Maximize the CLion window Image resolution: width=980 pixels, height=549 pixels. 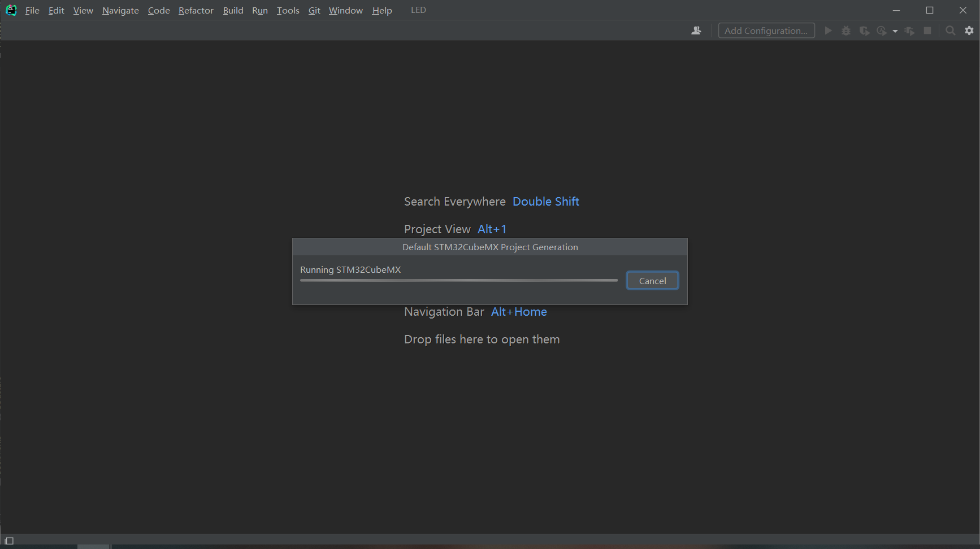[x=930, y=10]
